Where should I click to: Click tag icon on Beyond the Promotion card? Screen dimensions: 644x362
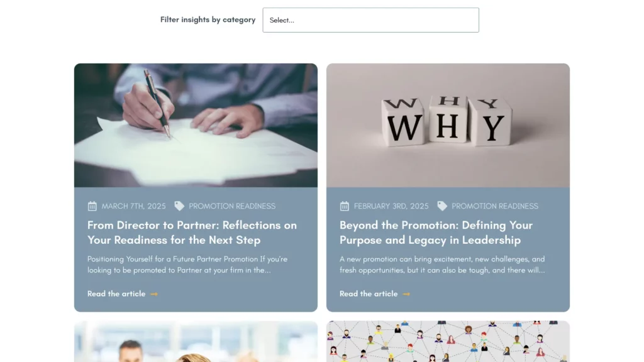(x=442, y=206)
